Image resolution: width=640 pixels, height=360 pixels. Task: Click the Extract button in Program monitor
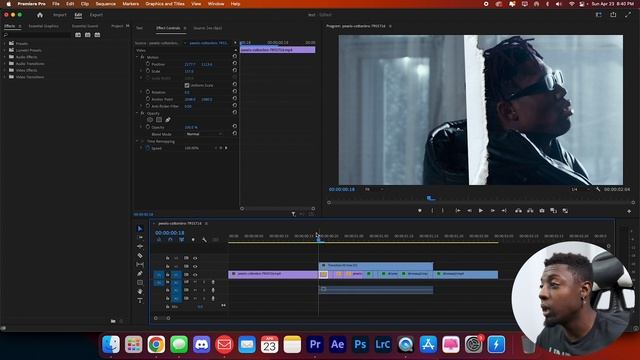(530, 211)
